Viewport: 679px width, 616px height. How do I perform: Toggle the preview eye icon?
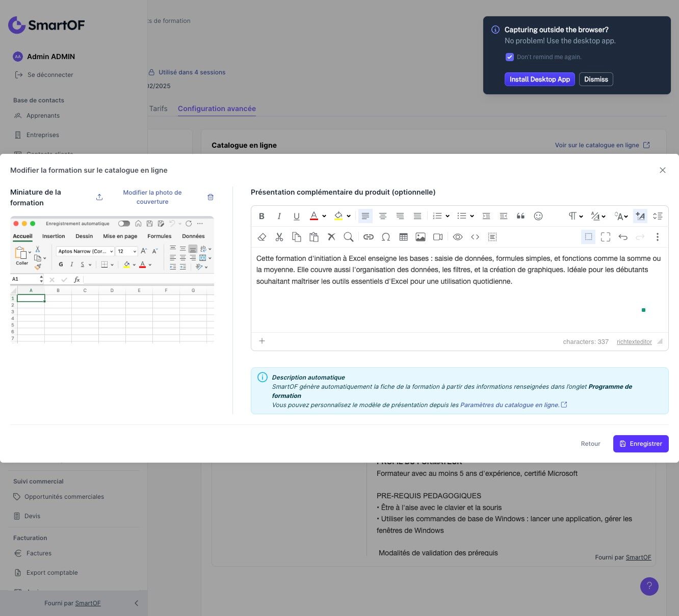click(x=458, y=237)
